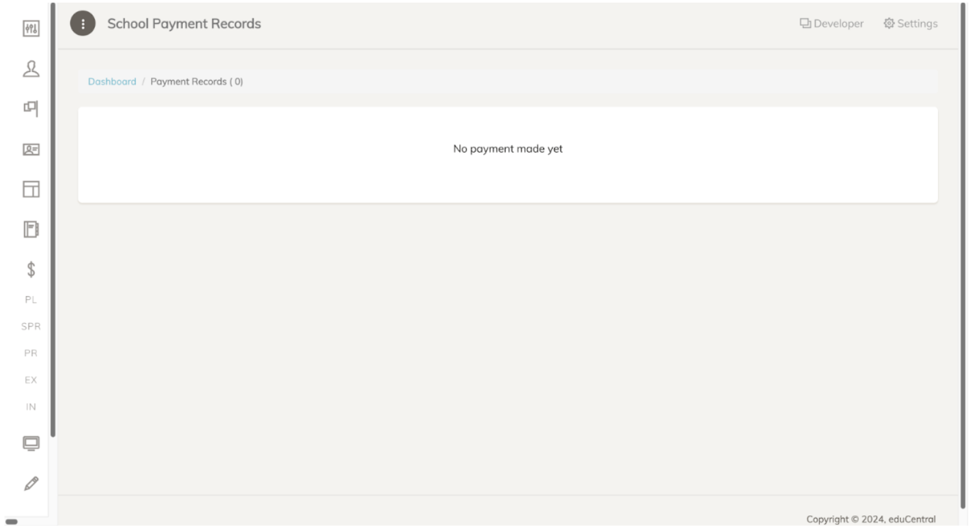This screenshot has width=980, height=527.
Task: Click the page's right vertical scrollbar
Action: pyautogui.click(x=962, y=256)
